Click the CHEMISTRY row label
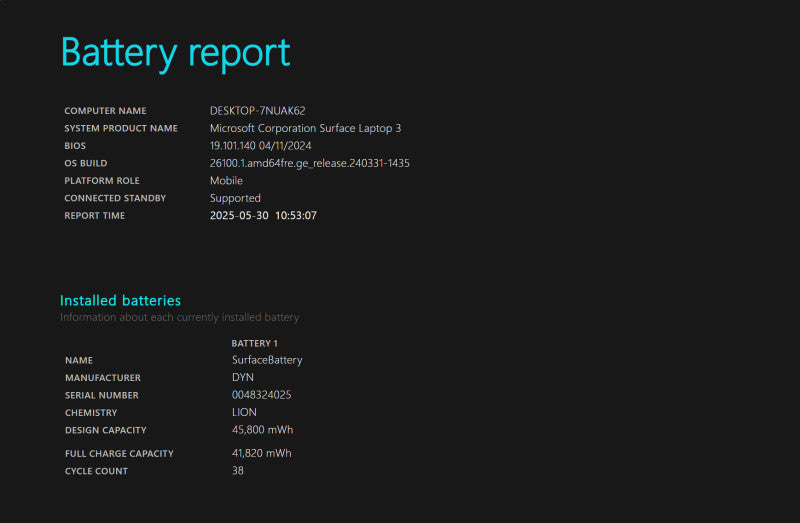 click(x=91, y=413)
